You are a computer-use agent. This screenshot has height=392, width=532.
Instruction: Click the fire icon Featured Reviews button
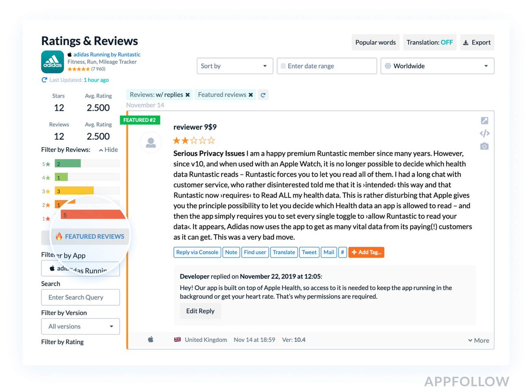[x=90, y=237]
